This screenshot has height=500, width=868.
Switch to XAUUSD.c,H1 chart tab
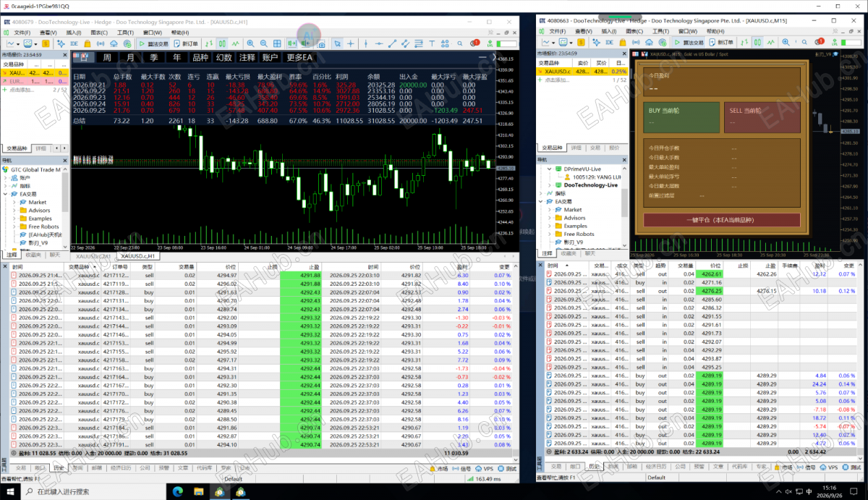[x=139, y=256]
